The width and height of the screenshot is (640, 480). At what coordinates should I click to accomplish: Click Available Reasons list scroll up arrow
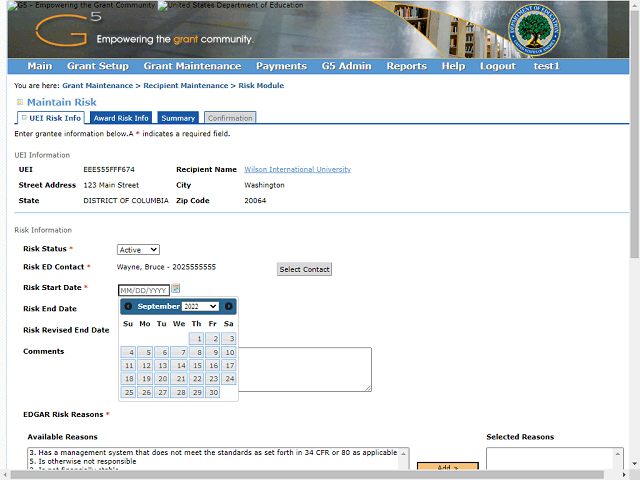tap(403, 453)
